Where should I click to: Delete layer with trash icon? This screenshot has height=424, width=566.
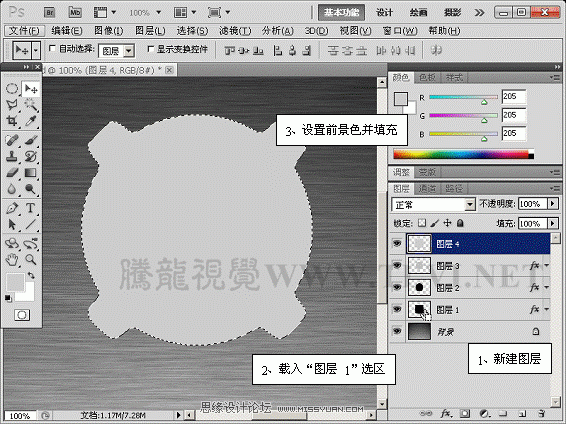coord(541,414)
